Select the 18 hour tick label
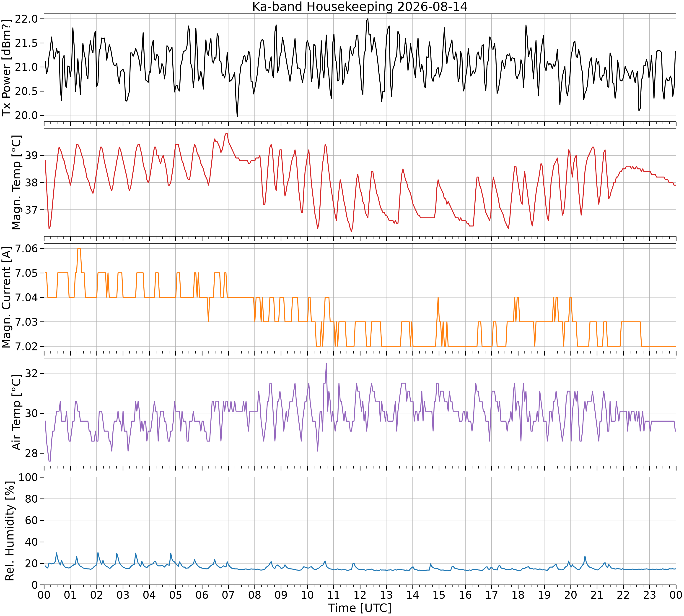The image size is (684, 616). coord(518,595)
